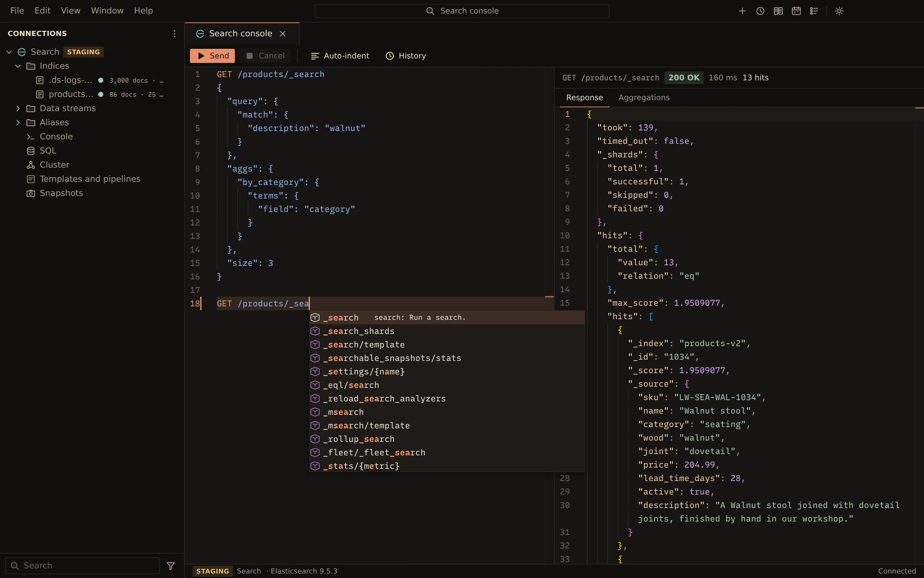Click the task list icon in top bar

pyautogui.click(x=814, y=11)
